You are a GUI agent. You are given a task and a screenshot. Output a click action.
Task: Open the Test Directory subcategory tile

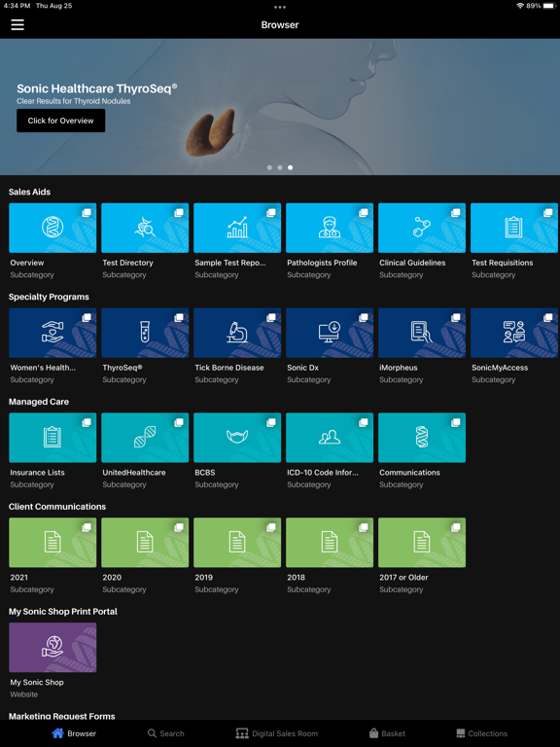(145, 228)
